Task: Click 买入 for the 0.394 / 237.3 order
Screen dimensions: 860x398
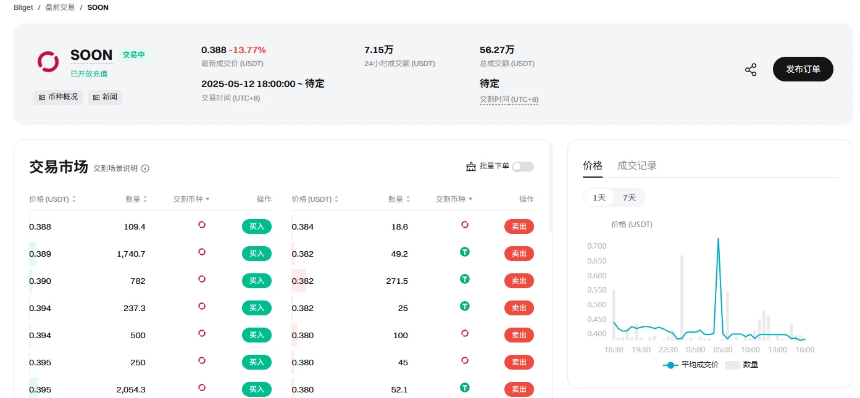Action: 257,308
